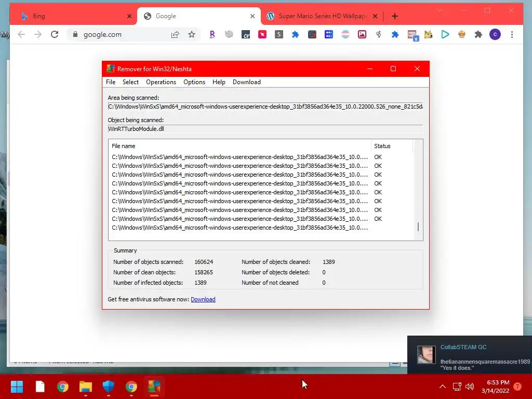
Task: Open a new Chrome tab
Action: (x=395, y=16)
